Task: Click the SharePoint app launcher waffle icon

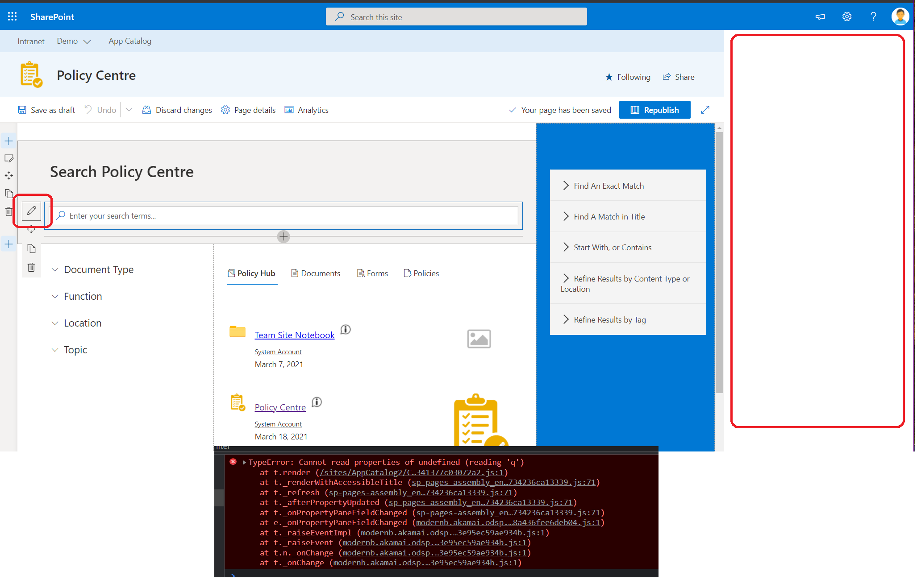Action: [12, 16]
